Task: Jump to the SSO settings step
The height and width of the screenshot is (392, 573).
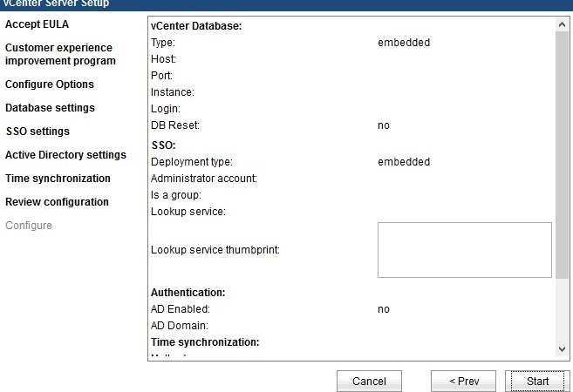Action: pyautogui.click(x=38, y=131)
